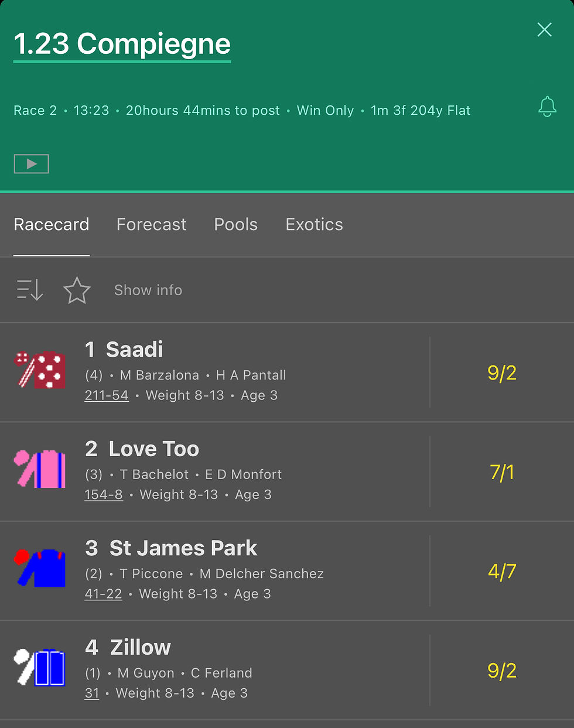Viewport: 574px width, 728px height.
Task: Toggle Show info for runners
Action: click(x=148, y=290)
